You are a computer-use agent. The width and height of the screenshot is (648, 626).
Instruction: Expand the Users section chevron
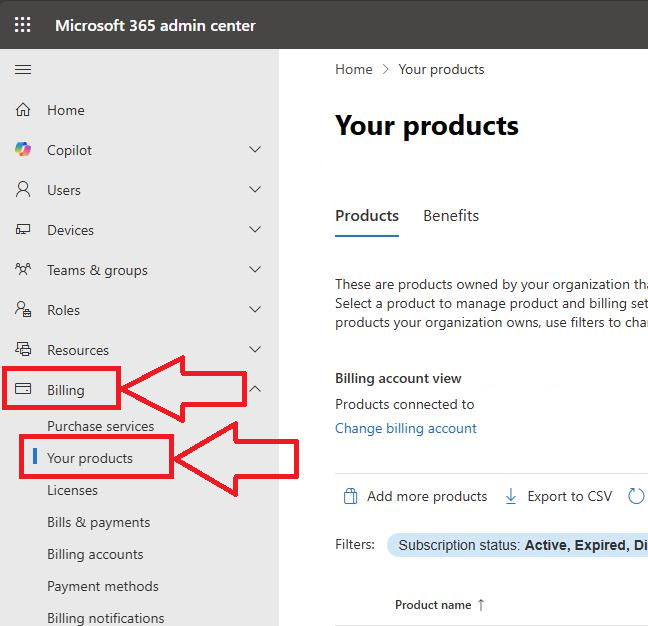[x=255, y=189]
